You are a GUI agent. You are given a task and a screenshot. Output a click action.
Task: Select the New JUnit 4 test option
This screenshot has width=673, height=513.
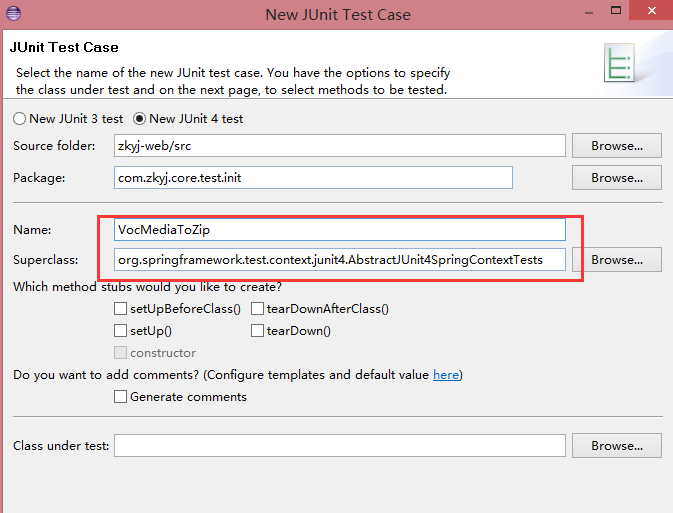click(x=140, y=118)
